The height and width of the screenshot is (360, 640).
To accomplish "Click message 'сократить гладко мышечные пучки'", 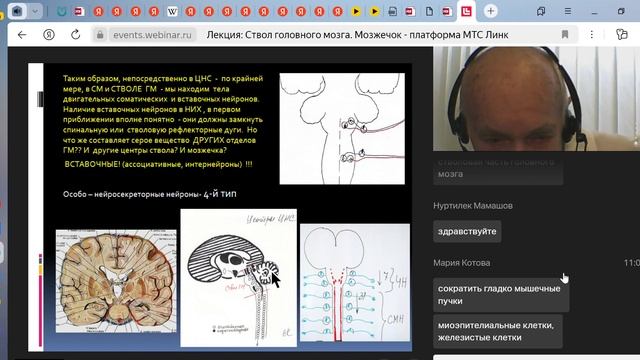I will tap(501, 295).
